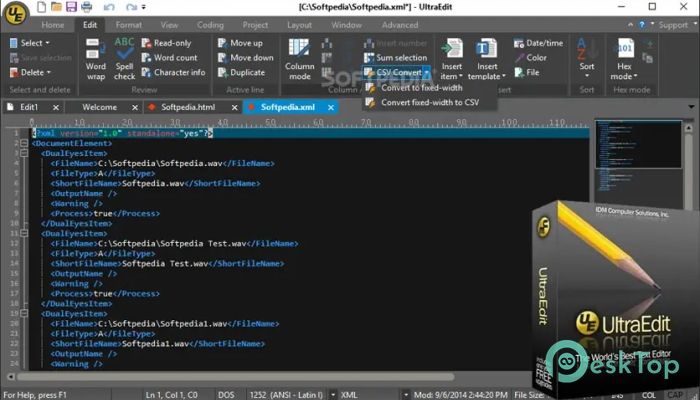Click the horizontal scrollbar thumb
Image resolution: width=700 pixels, height=400 pixels.
[x=235, y=377]
